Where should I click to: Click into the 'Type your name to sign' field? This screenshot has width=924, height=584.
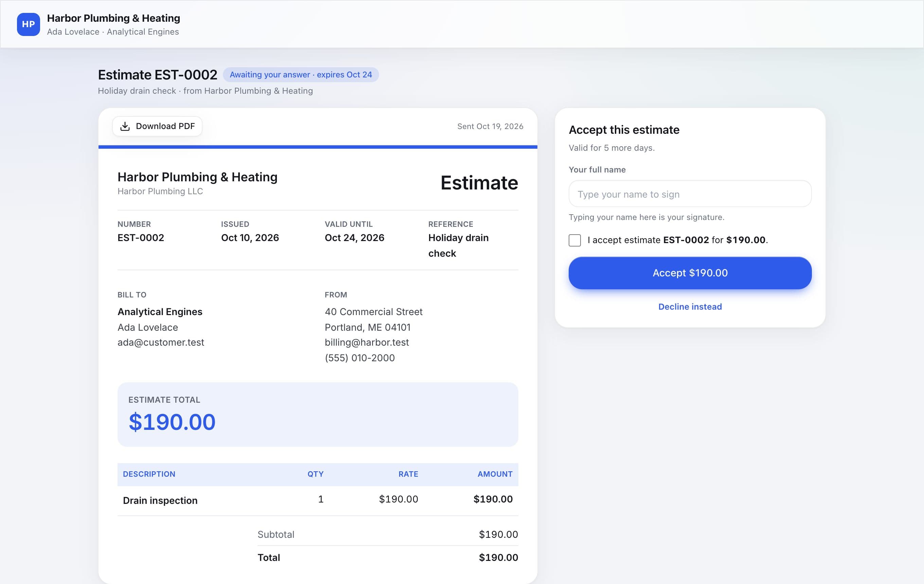click(x=690, y=194)
